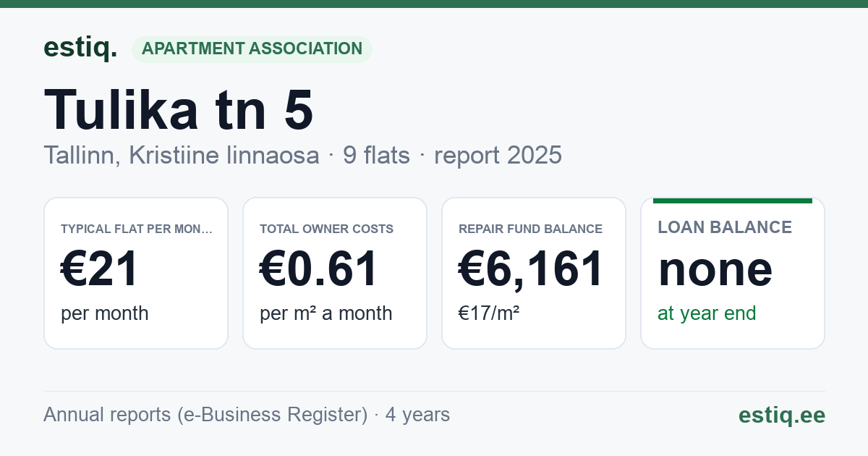Click the €6,161 value

click(531, 269)
